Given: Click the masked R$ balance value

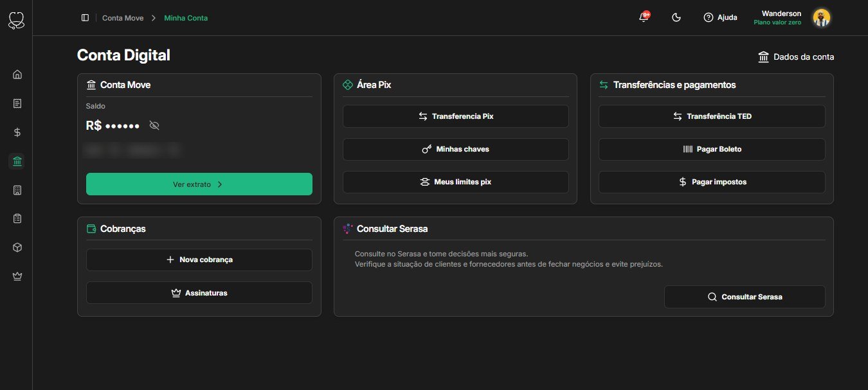Looking at the screenshot, I should (x=113, y=125).
